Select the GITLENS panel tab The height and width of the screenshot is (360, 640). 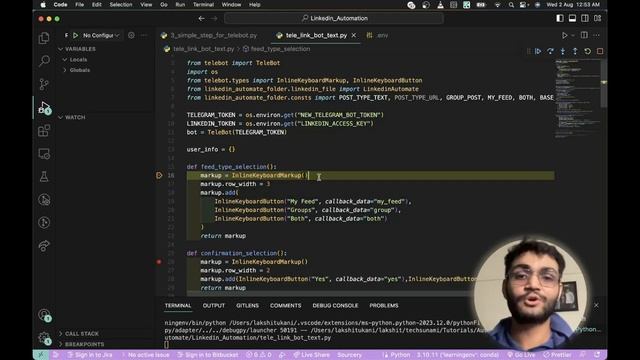247,306
